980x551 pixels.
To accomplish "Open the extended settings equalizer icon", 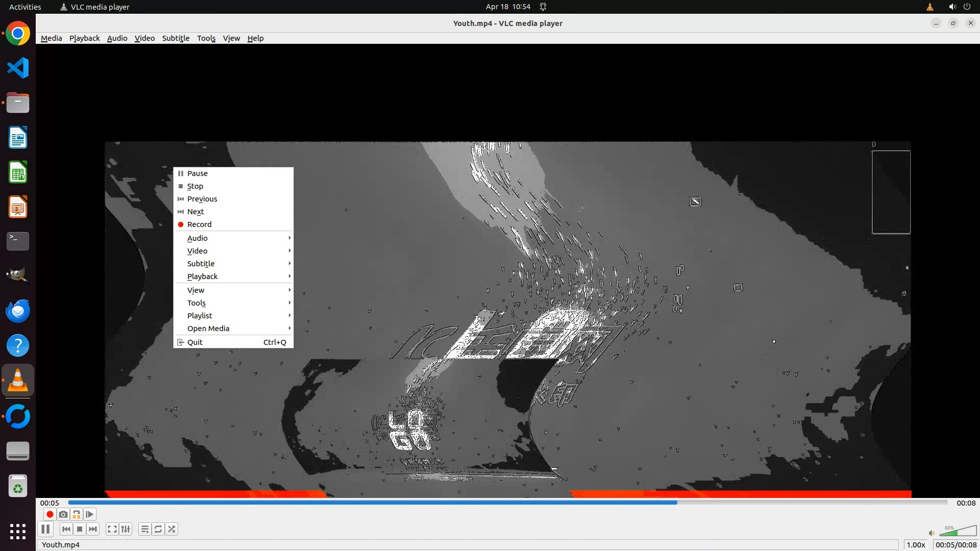I will coord(126,529).
